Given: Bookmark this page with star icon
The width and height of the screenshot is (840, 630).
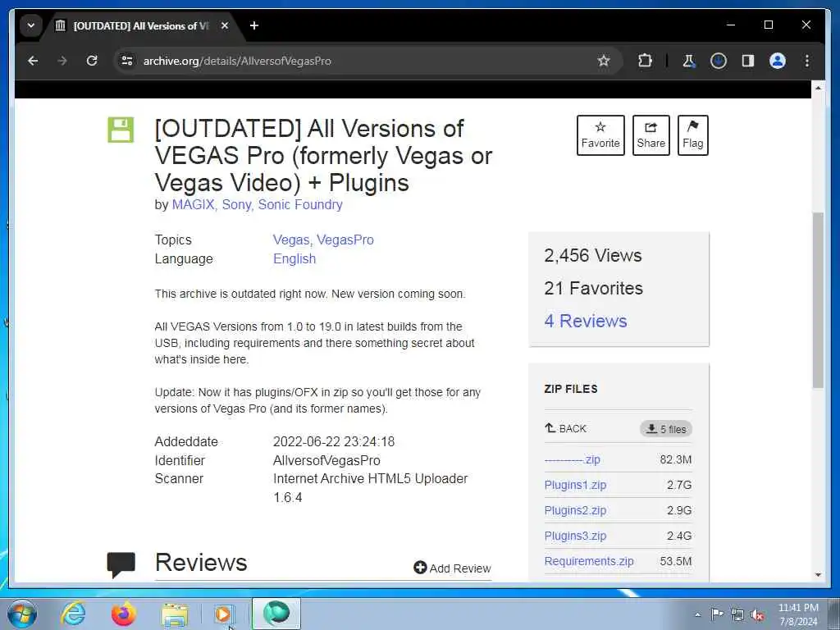Looking at the screenshot, I should click(604, 61).
